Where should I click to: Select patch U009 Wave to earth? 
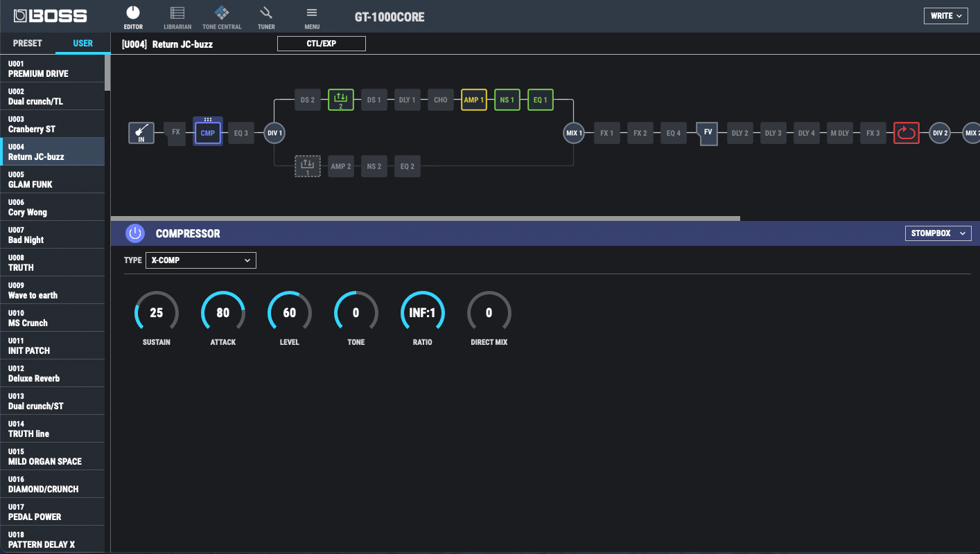(52, 290)
